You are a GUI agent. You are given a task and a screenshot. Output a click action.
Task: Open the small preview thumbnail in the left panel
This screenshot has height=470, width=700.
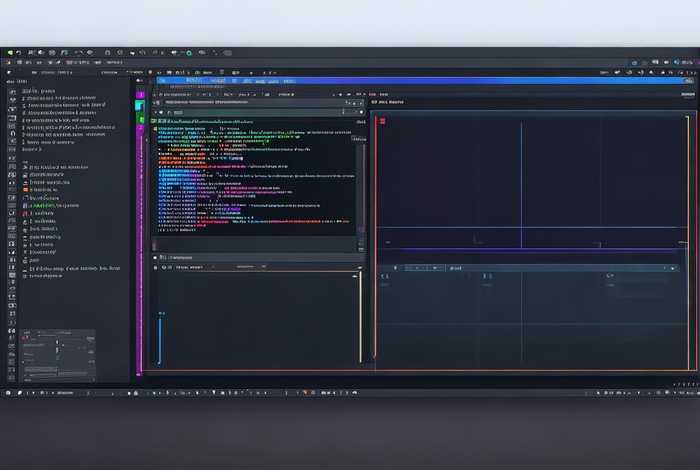pos(58,355)
